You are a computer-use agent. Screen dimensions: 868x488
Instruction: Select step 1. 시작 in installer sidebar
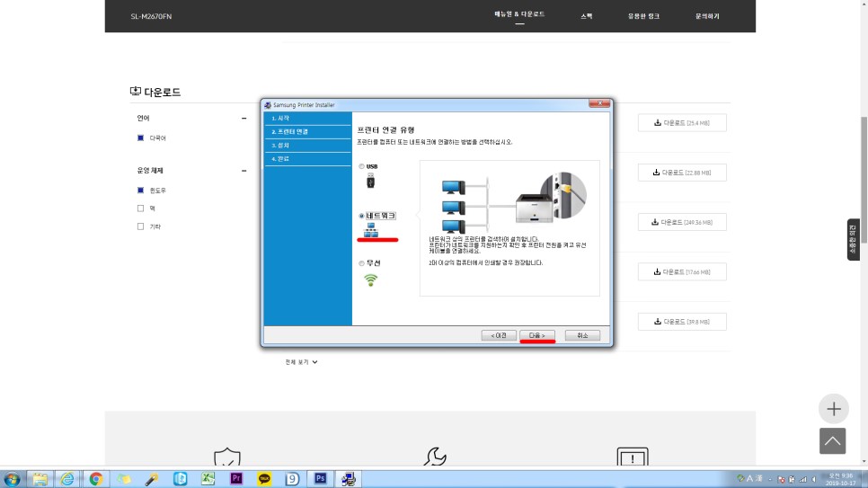[308, 118]
